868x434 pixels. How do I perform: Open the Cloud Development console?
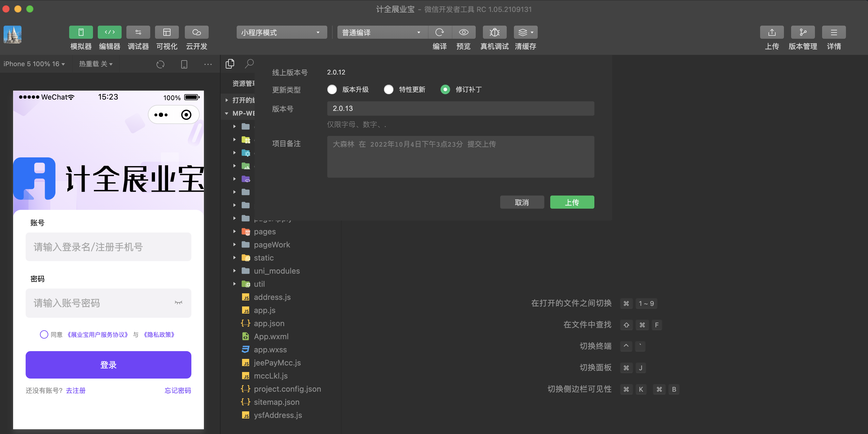coord(196,32)
